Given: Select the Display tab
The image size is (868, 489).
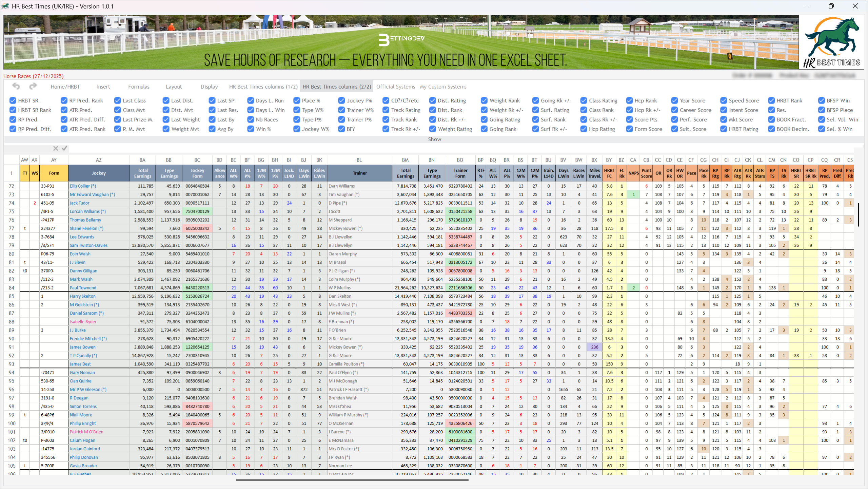Looking at the screenshot, I should coord(209,87).
